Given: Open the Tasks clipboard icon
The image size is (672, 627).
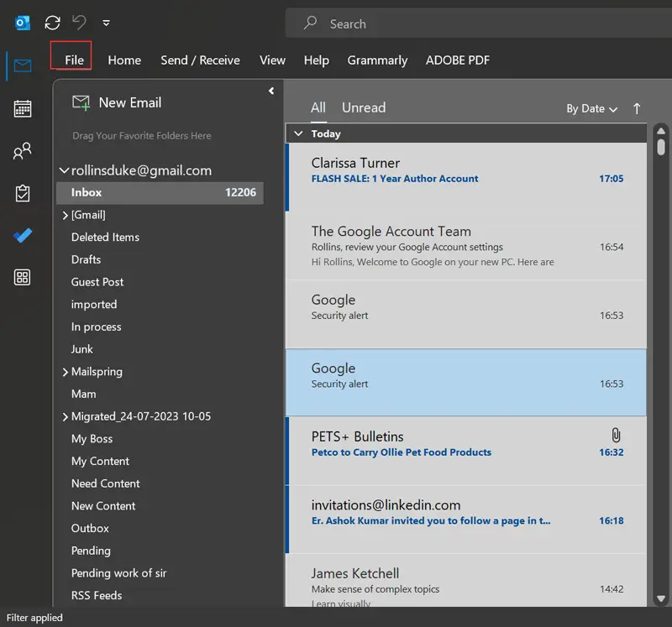Looking at the screenshot, I should point(23,193).
